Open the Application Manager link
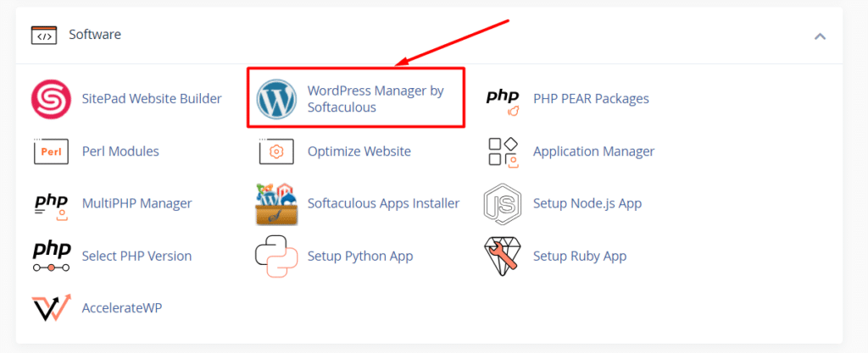Image resolution: width=868 pixels, height=353 pixels. click(594, 152)
